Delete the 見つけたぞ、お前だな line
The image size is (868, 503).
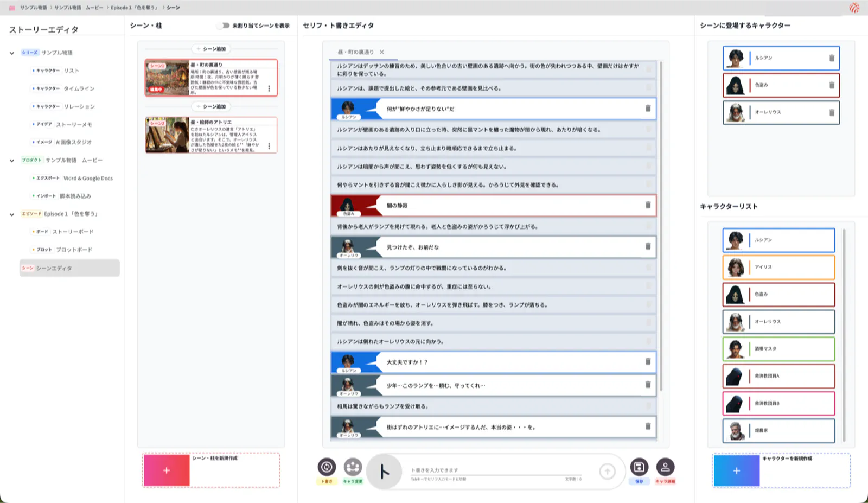(x=648, y=246)
